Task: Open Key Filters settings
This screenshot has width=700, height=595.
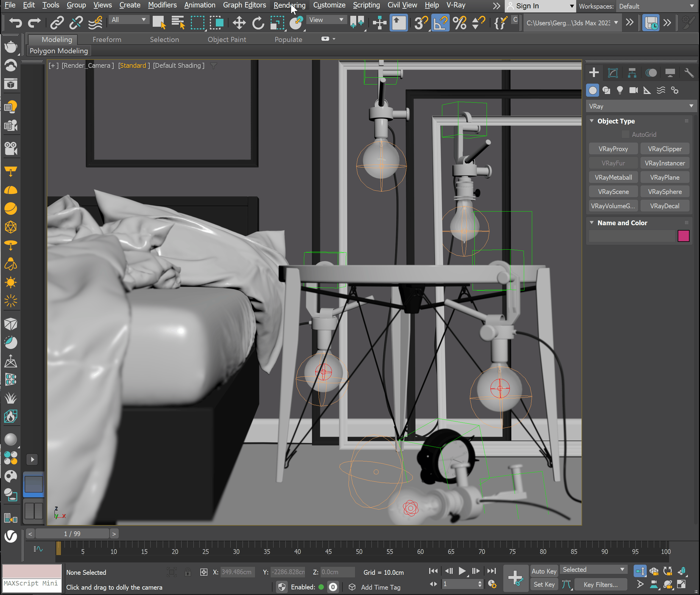Action: (x=601, y=584)
